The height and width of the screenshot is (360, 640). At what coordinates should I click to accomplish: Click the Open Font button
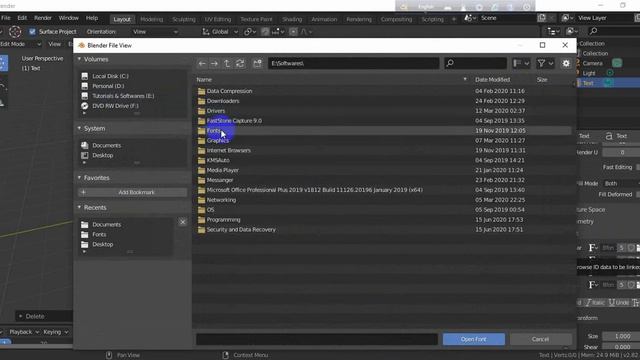(473, 339)
